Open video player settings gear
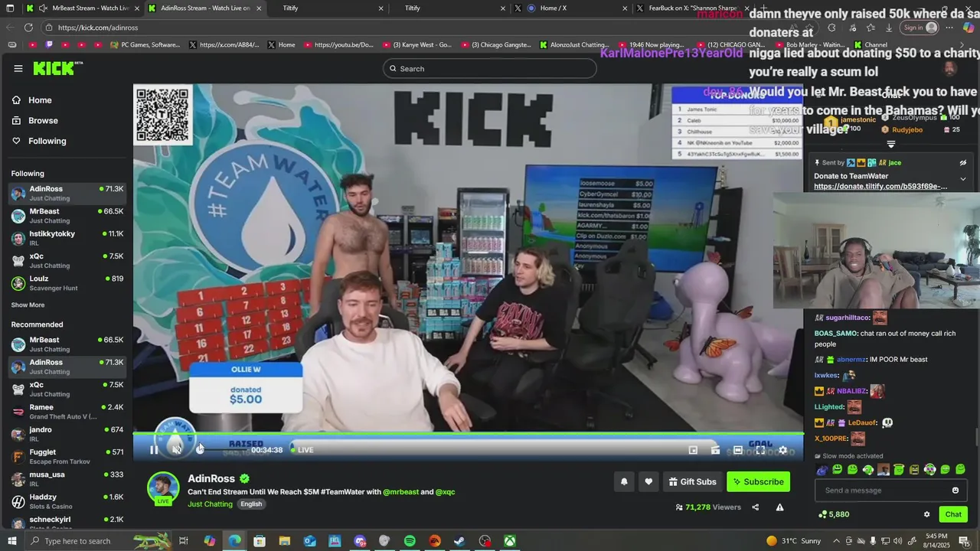980x551 pixels. 782,450
